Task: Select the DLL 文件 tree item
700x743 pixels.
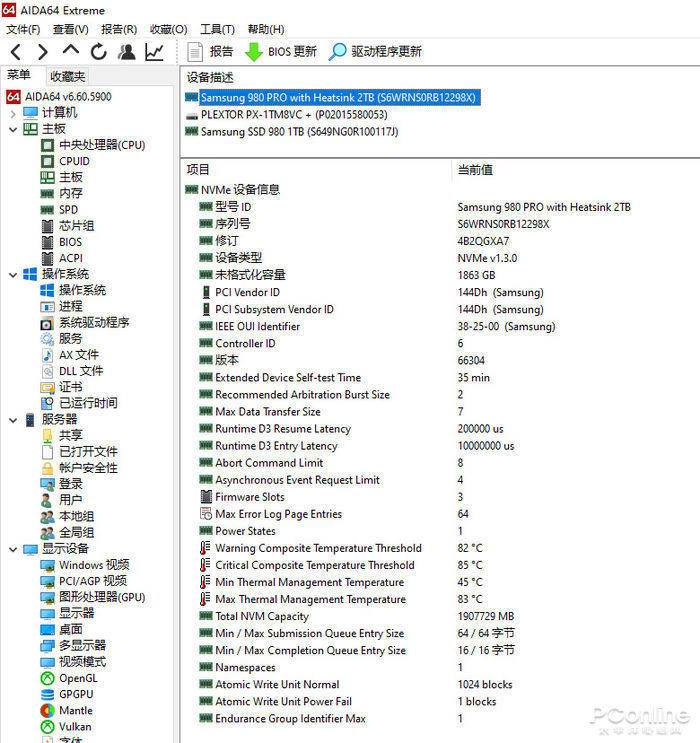Action: click(73, 371)
